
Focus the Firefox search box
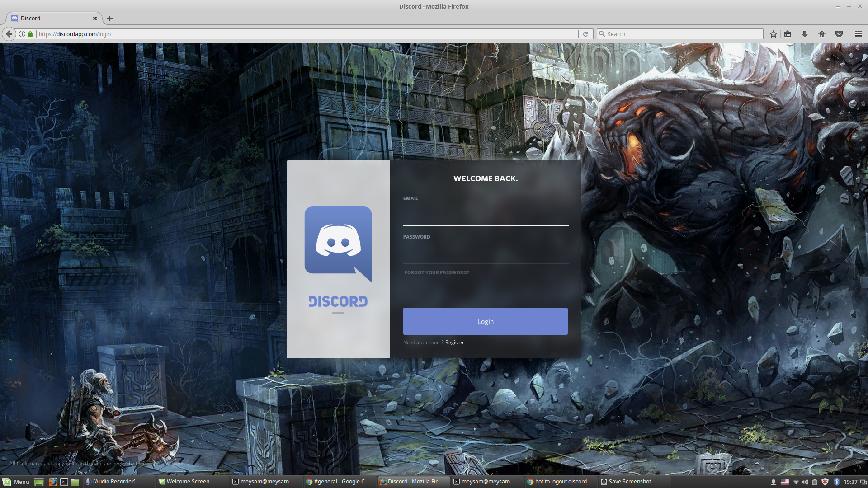683,34
